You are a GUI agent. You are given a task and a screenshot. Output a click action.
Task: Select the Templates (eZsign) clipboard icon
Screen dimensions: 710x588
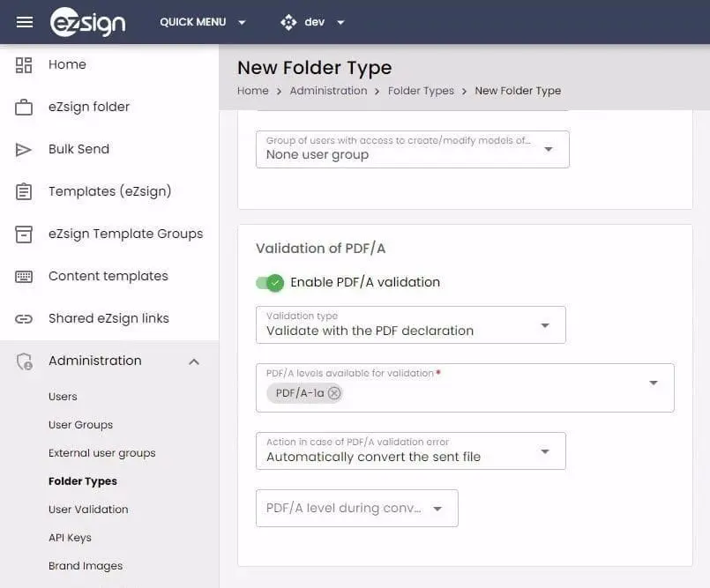24,191
